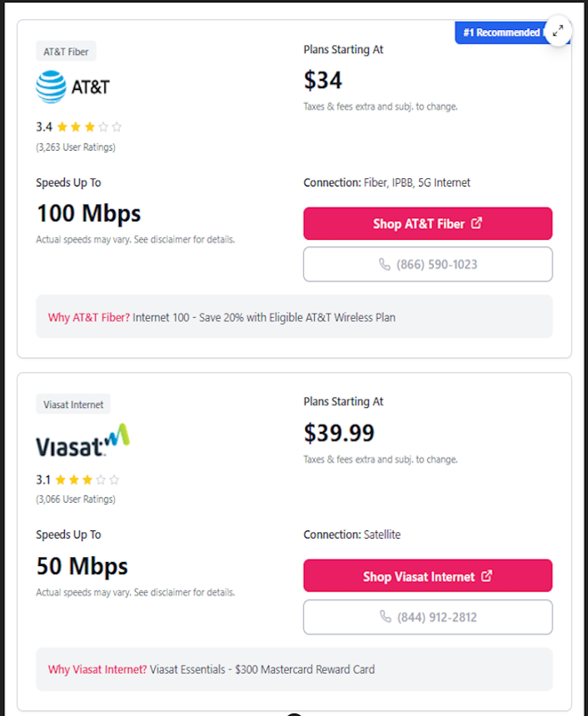The height and width of the screenshot is (716, 588).
Task: Open the 3,263 User Ratings link for AT&T
Action: click(x=75, y=147)
